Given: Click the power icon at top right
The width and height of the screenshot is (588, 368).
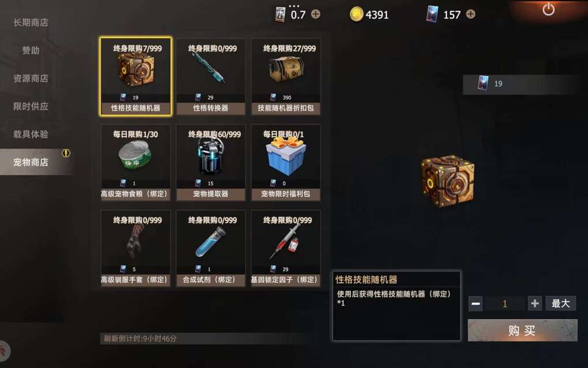Looking at the screenshot, I should (548, 9).
